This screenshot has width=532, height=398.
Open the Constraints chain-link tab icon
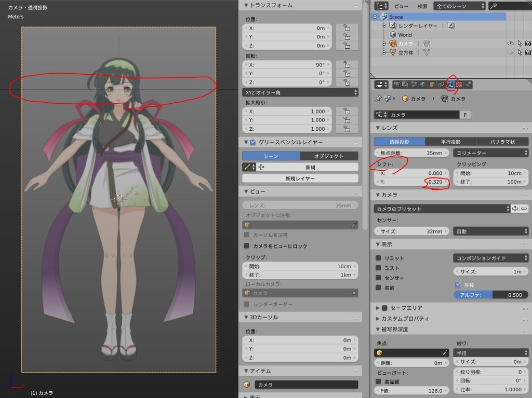pos(441,85)
